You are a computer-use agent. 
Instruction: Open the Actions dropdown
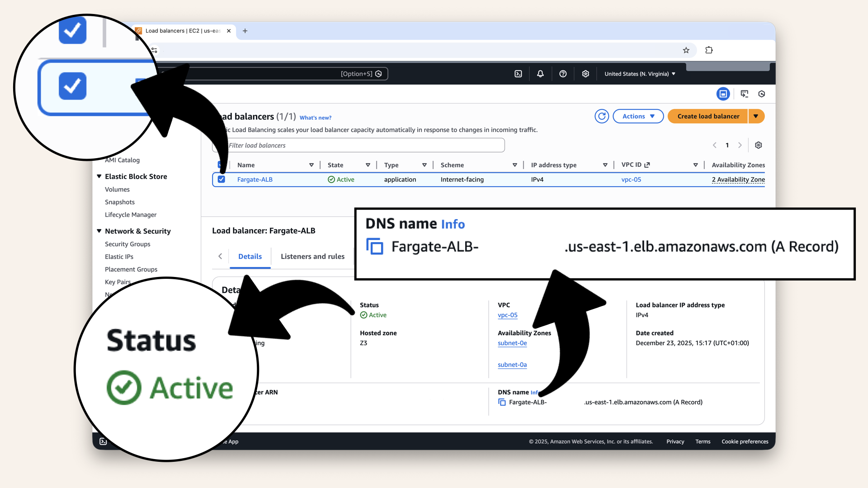pyautogui.click(x=638, y=116)
